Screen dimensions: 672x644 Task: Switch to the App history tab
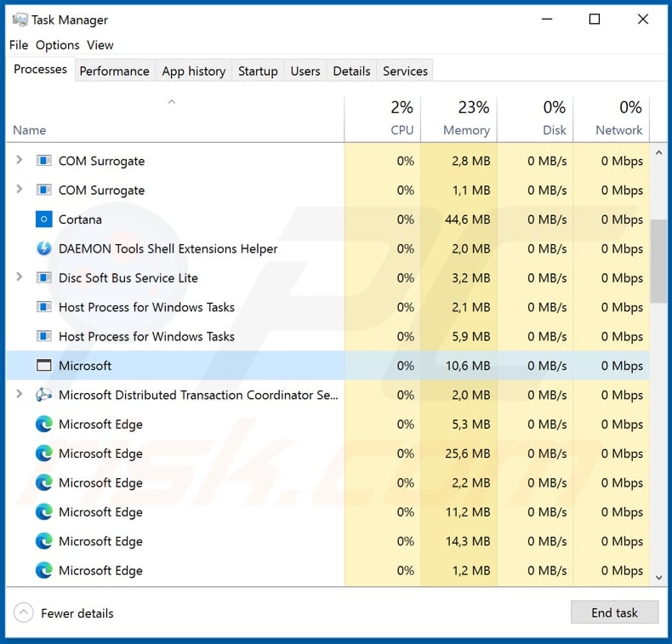tap(194, 71)
